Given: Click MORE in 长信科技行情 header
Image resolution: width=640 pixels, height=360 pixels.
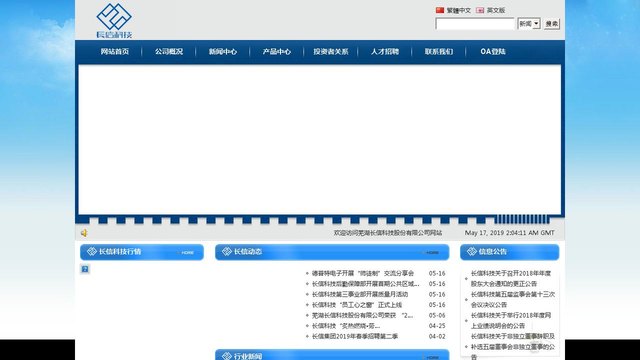Looking at the screenshot, I should point(187,253).
